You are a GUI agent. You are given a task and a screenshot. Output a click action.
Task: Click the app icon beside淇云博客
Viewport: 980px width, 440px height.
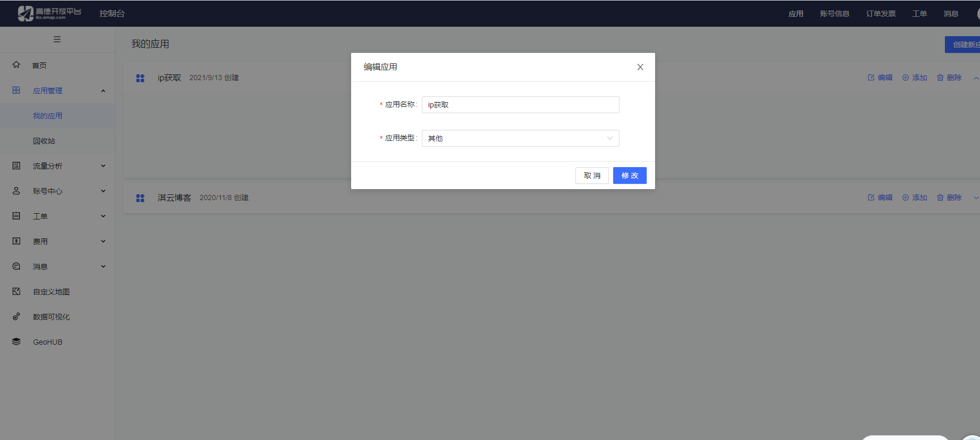tap(140, 198)
